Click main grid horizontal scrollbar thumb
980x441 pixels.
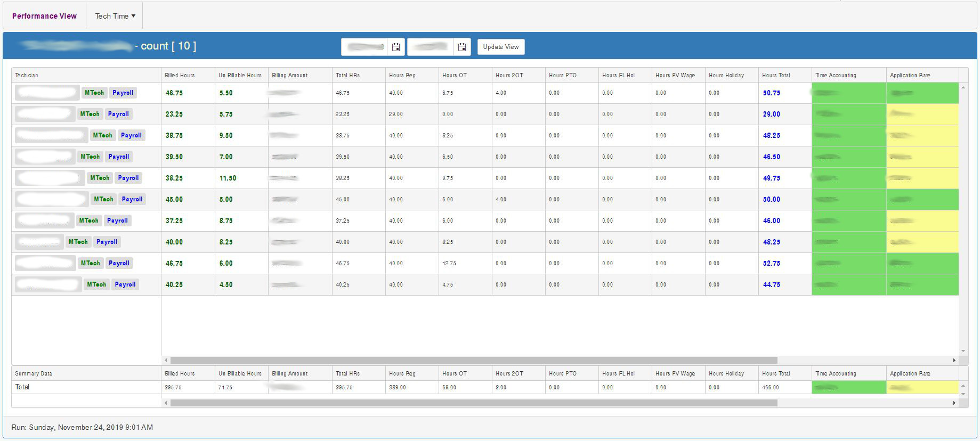pos(474,361)
